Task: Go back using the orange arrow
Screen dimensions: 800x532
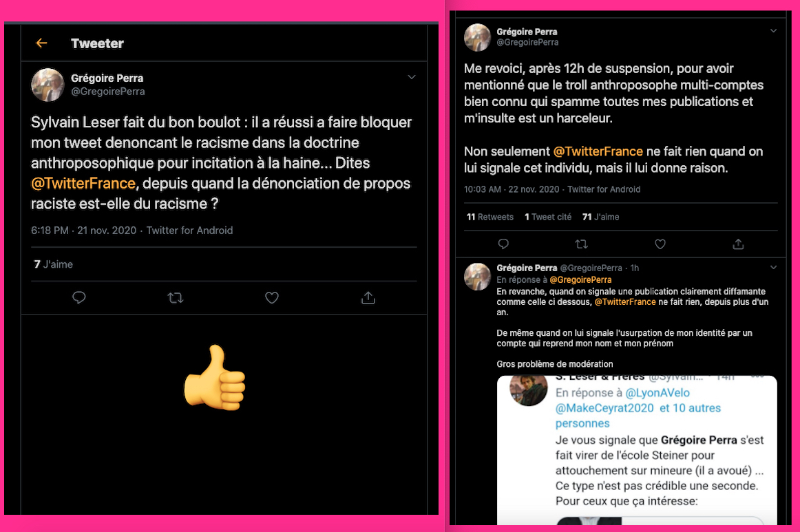Action: point(42,43)
